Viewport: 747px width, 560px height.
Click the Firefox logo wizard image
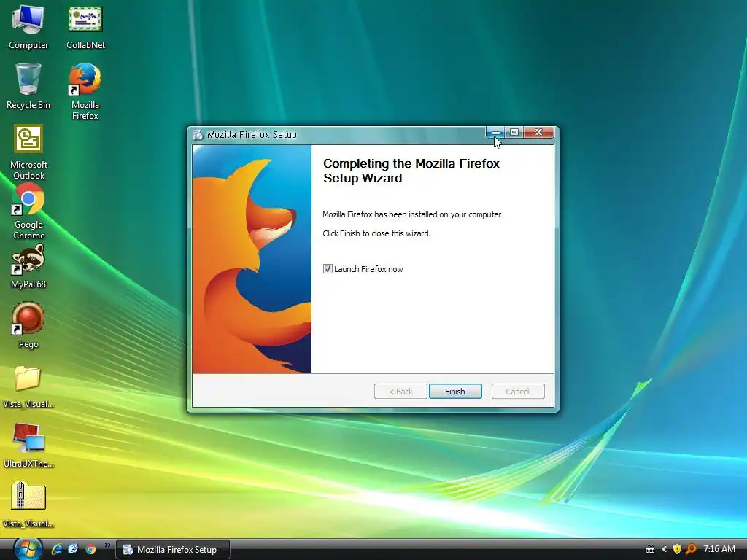click(x=252, y=259)
